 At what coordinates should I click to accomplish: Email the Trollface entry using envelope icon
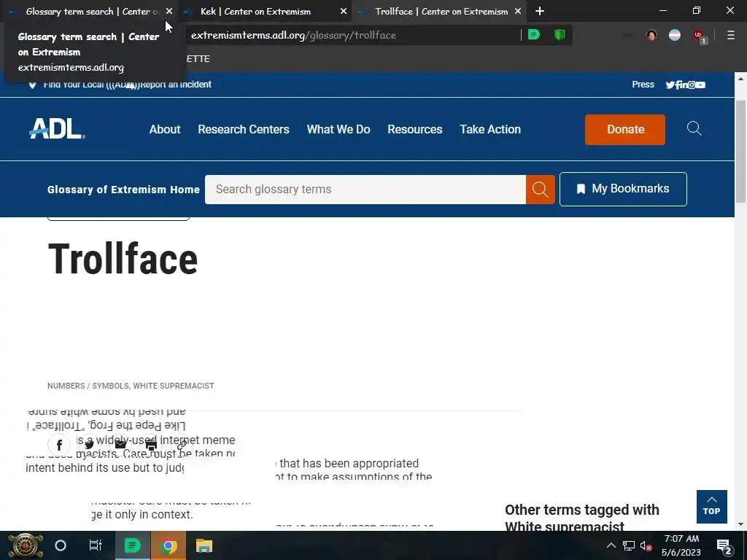tap(120, 445)
